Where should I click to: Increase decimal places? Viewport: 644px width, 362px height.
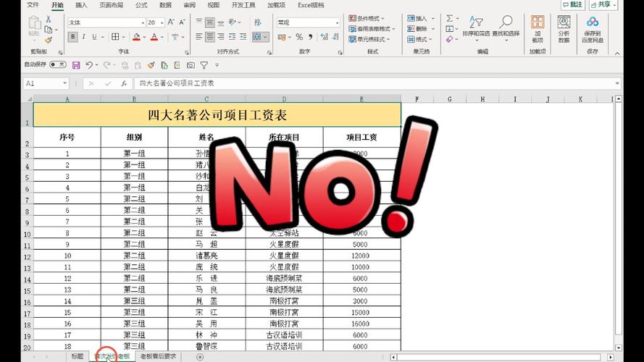pos(325,37)
